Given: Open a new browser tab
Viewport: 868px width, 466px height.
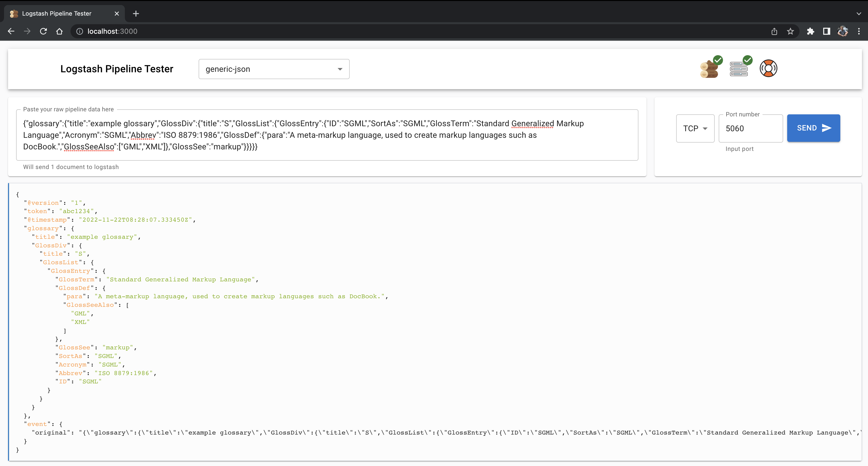Looking at the screenshot, I should (x=136, y=14).
